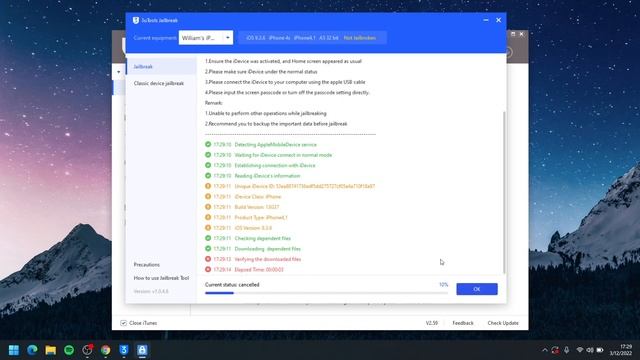Click the Not Jailbroken status in header
Viewport: 640px width, 360px height.
coord(359,38)
